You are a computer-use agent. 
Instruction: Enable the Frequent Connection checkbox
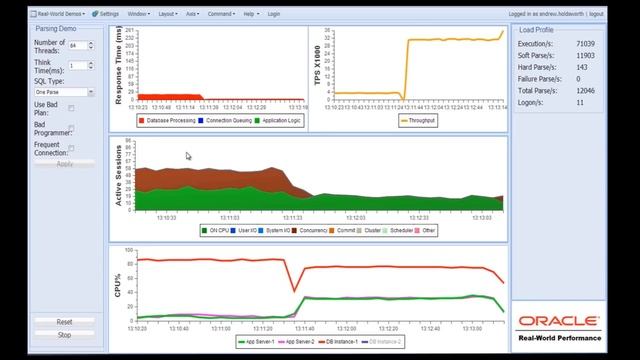[71, 148]
